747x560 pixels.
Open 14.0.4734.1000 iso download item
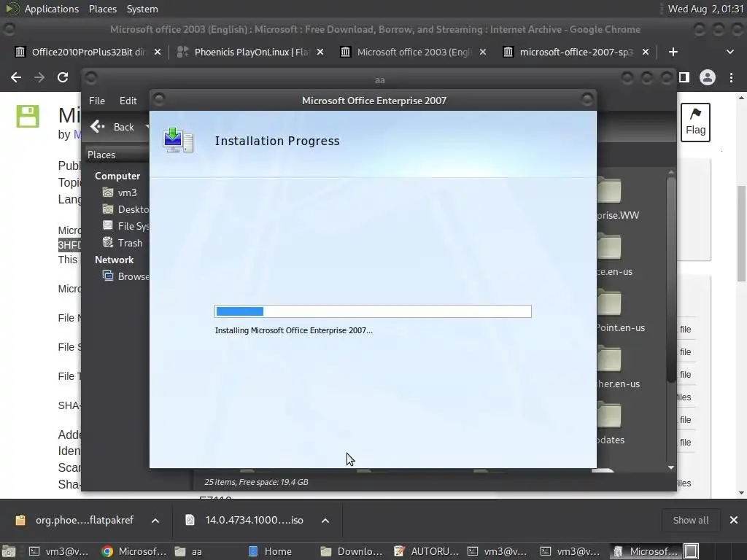pyautogui.click(x=245, y=520)
